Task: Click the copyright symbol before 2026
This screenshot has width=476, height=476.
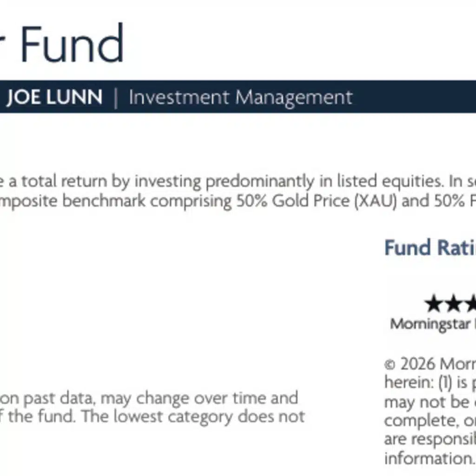Action: 390,364
